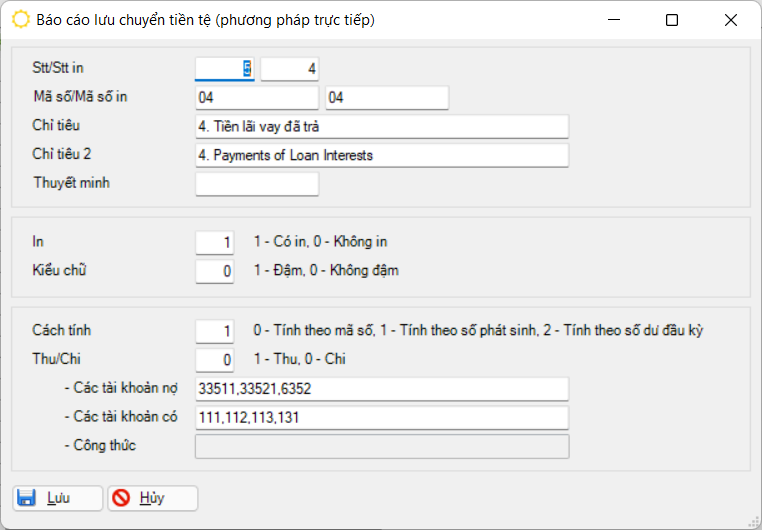Click the Các tài khoản có field
Image resolution: width=762 pixels, height=530 pixels.
point(382,417)
